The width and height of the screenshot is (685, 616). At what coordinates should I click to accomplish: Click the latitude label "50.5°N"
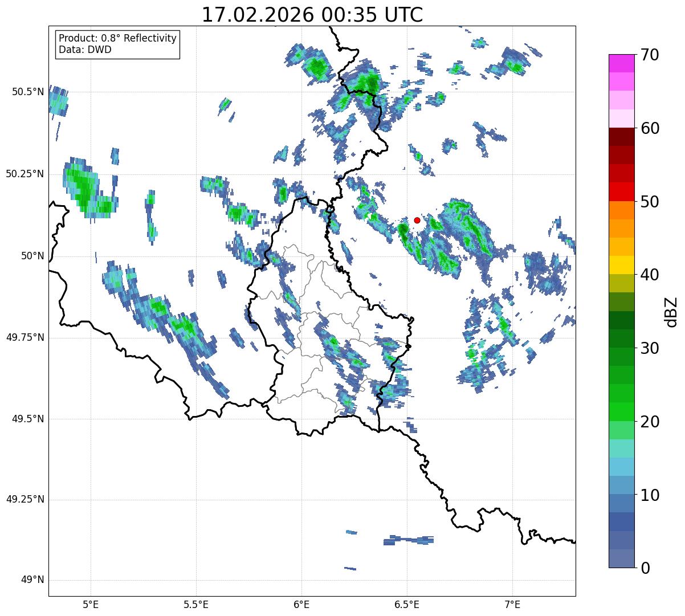point(27,92)
